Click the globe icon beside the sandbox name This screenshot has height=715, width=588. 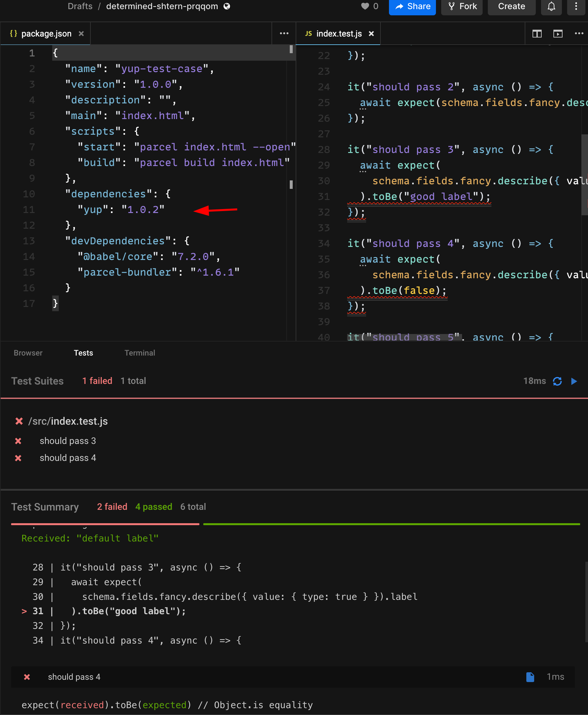(226, 6)
